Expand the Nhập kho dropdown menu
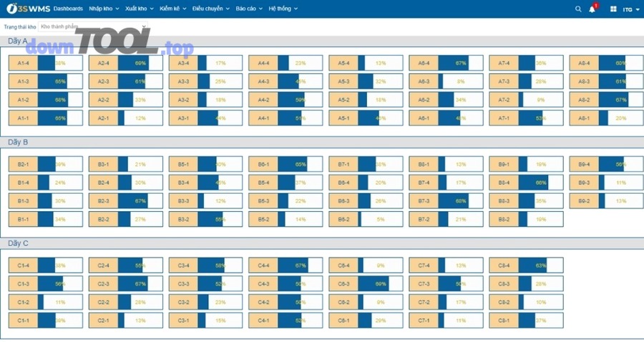Viewport: 644px width, 342px height. tap(104, 9)
